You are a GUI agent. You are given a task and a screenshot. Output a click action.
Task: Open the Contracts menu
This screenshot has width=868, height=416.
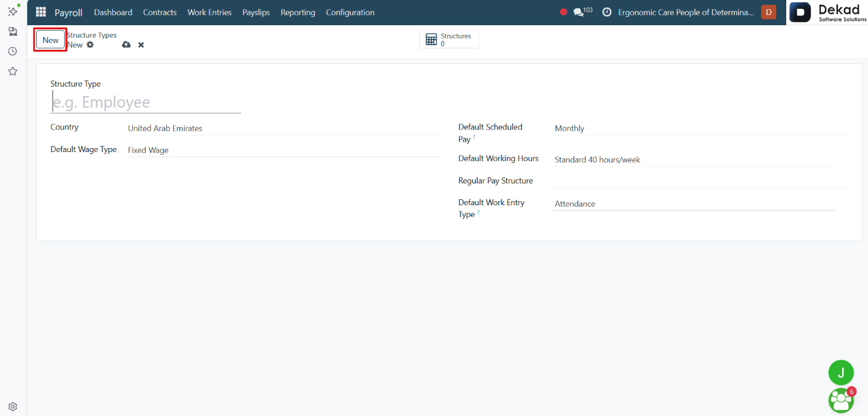coord(160,12)
